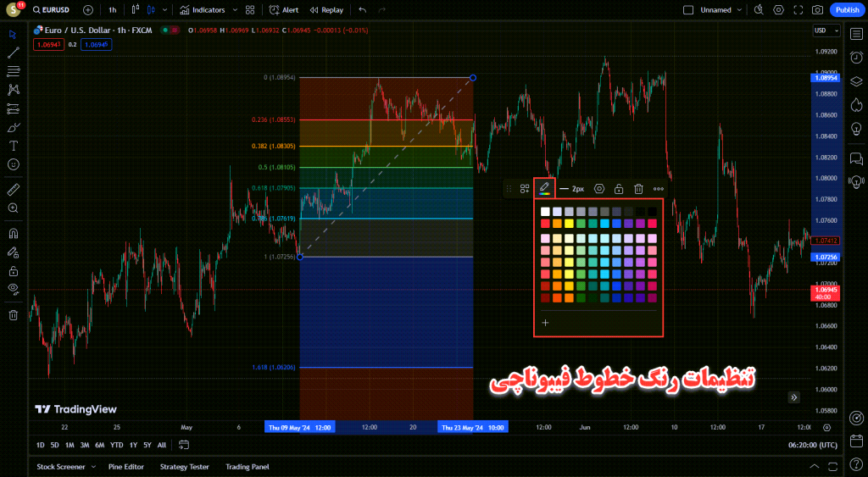
Task: Open the chats panel
Action: coord(856,158)
